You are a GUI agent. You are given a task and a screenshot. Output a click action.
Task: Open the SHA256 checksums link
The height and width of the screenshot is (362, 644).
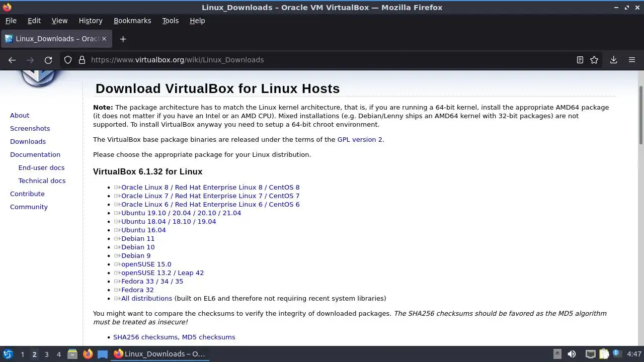coord(145,337)
